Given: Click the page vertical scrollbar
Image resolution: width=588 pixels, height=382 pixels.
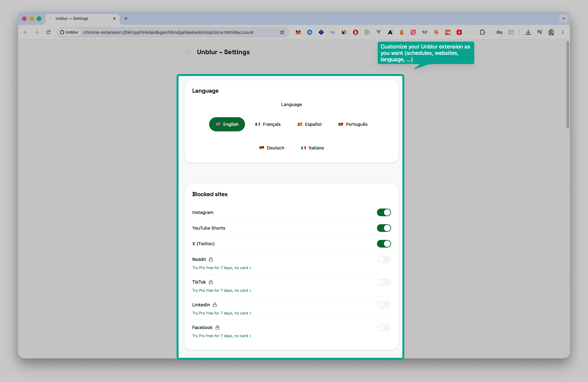Looking at the screenshot, I should [567, 85].
